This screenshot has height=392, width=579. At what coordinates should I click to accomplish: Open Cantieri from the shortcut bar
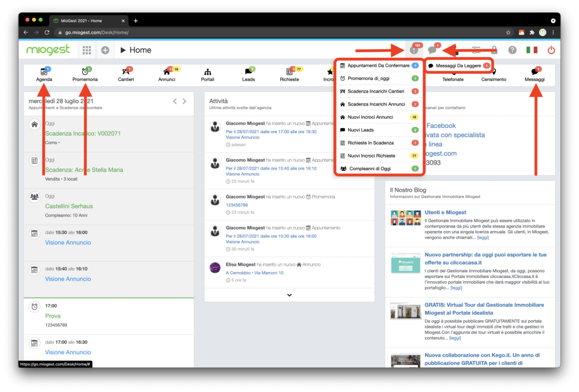pos(126,74)
